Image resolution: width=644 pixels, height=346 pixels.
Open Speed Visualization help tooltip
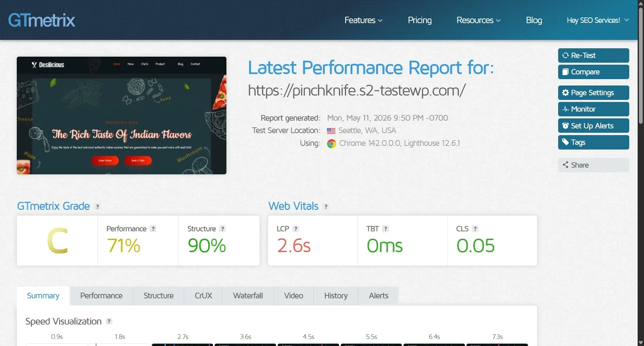pos(109,321)
